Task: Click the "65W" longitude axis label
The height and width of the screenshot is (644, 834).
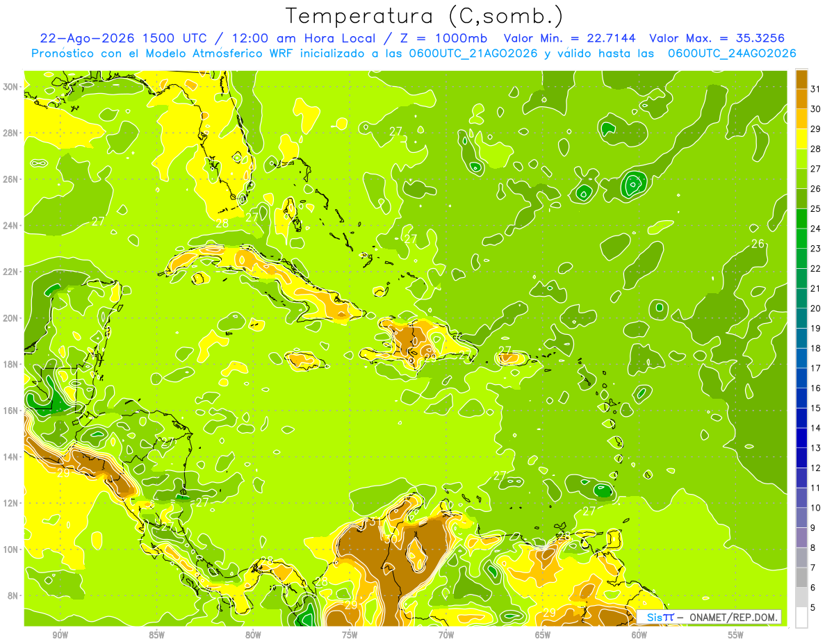Action: tap(543, 635)
